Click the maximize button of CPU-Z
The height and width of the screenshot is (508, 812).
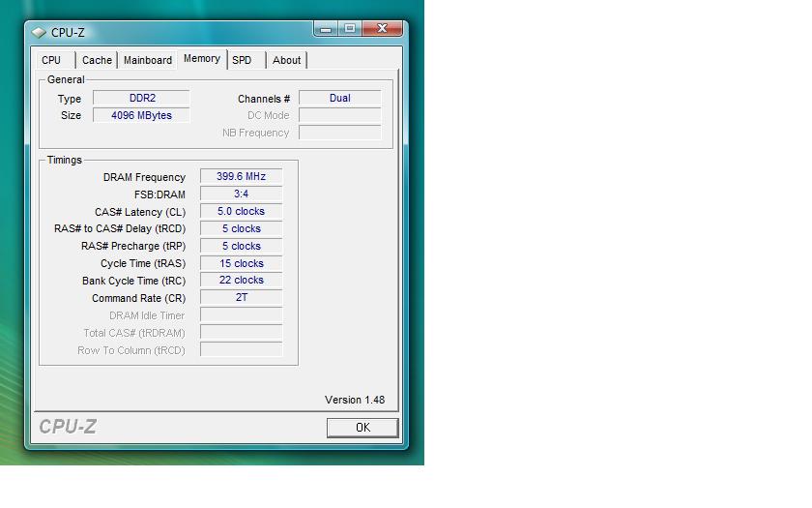[x=350, y=28]
